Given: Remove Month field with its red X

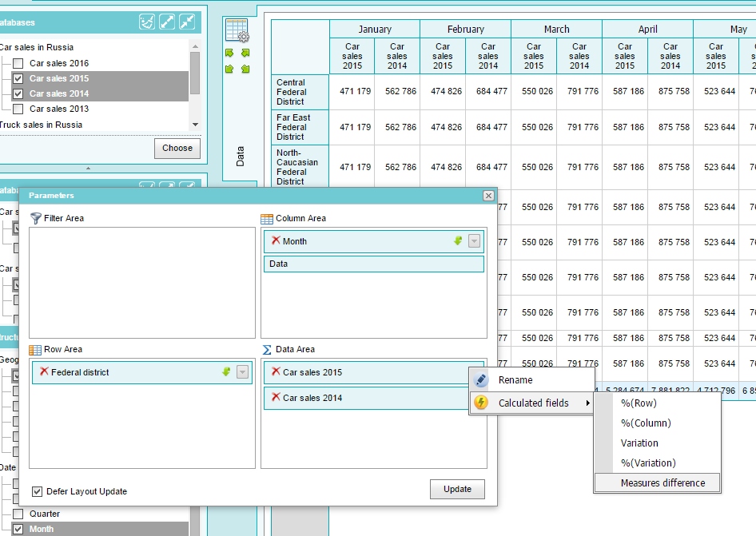Looking at the screenshot, I should coord(276,240).
